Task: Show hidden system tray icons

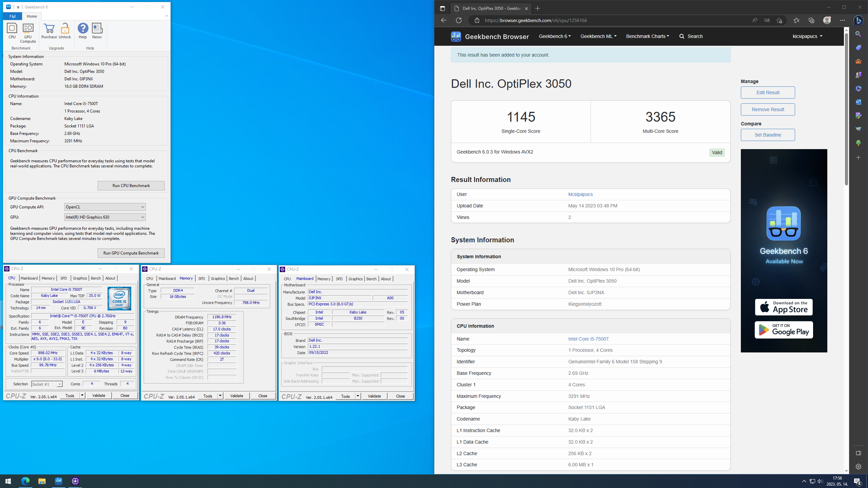Action: click(804, 481)
